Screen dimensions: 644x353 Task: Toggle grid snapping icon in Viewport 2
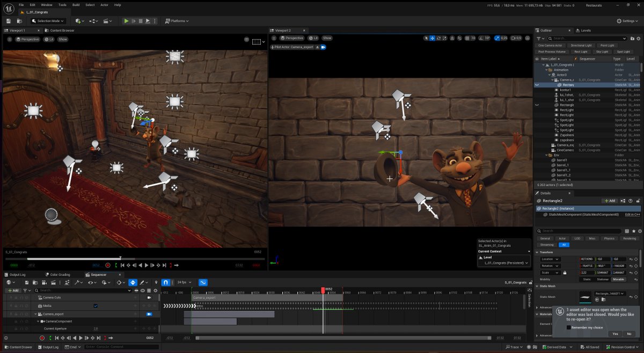pyautogui.click(x=467, y=38)
